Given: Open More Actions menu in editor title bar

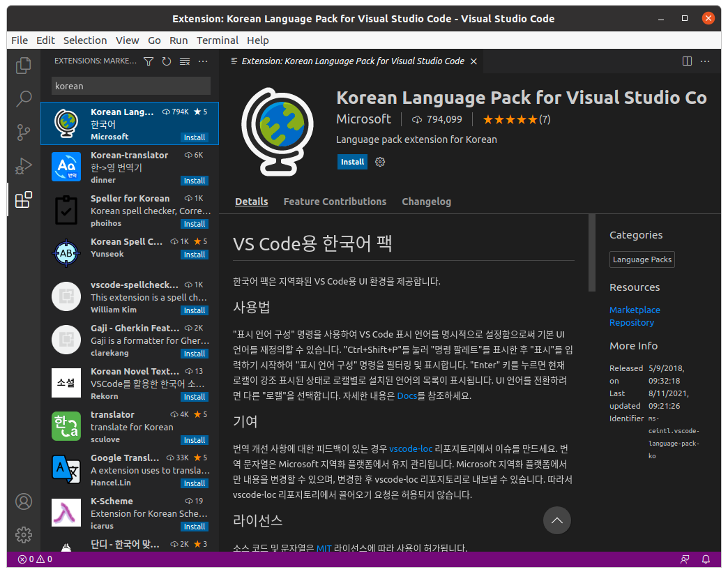Looking at the screenshot, I should pyautogui.click(x=705, y=61).
